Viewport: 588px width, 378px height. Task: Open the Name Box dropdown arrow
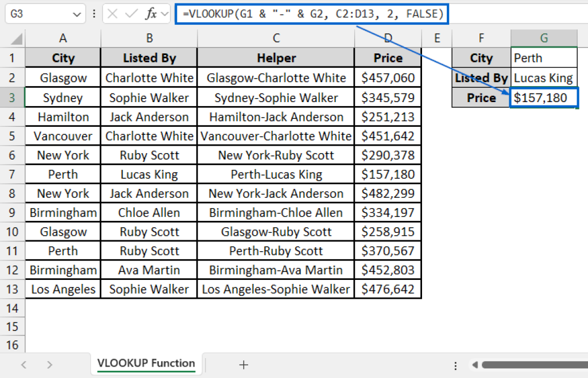pyautogui.click(x=77, y=14)
